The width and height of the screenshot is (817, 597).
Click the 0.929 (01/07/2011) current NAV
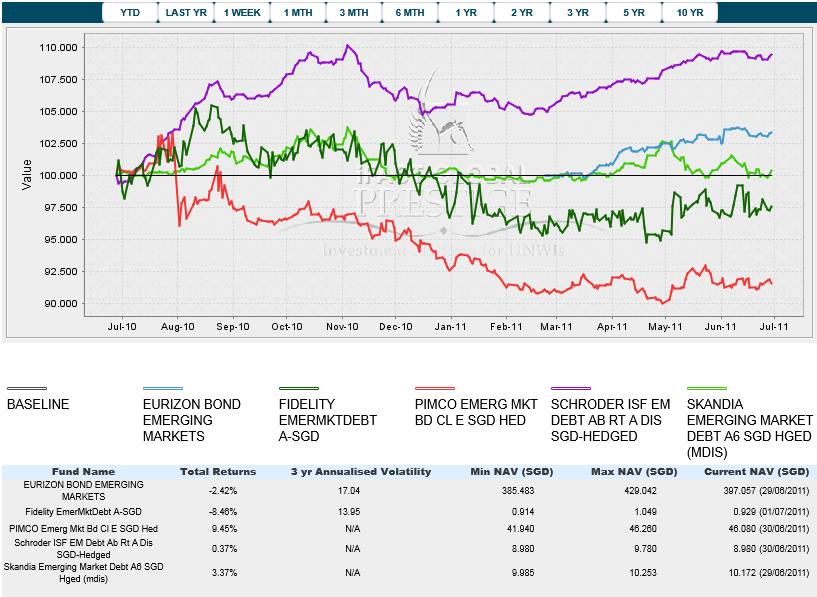pyautogui.click(x=771, y=512)
